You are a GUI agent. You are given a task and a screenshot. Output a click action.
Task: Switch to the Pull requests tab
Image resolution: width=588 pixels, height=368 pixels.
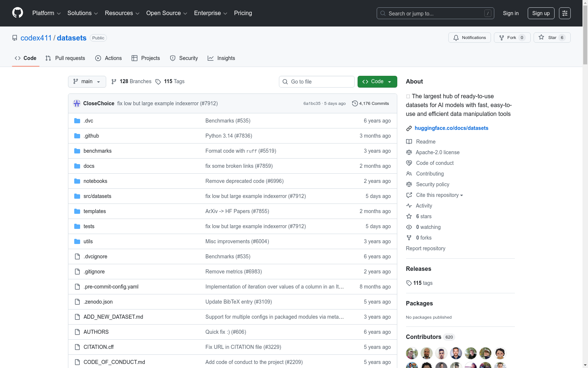(65, 58)
